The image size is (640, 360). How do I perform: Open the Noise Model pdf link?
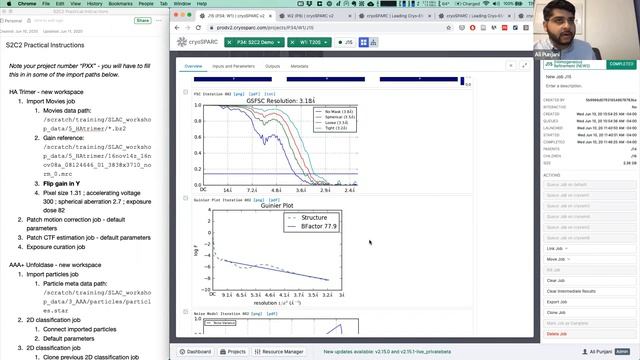272,313
